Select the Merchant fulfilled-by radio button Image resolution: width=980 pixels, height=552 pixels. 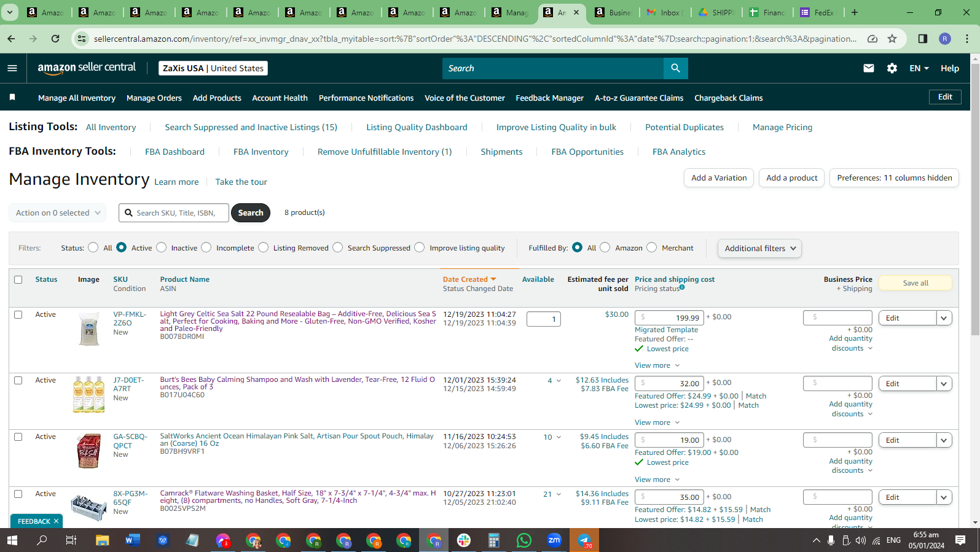(651, 247)
